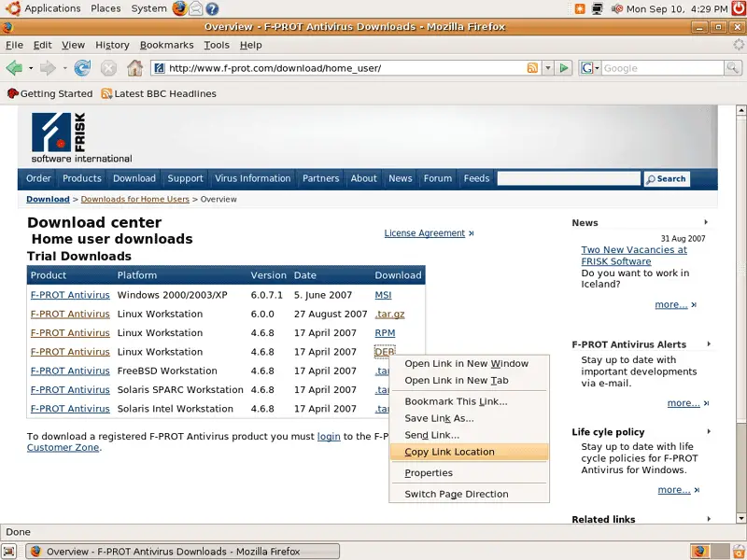The width and height of the screenshot is (747, 560).
Task: Click the site favicon in the URL bar
Action: point(160,68)
